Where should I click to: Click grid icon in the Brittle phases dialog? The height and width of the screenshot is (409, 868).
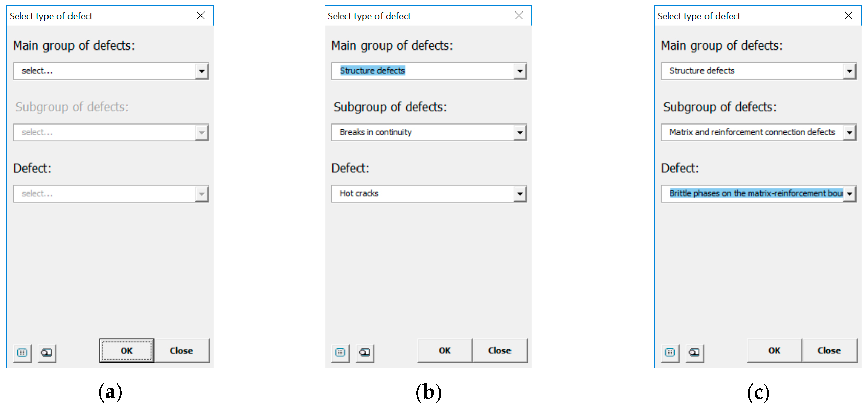click(670, 352)
